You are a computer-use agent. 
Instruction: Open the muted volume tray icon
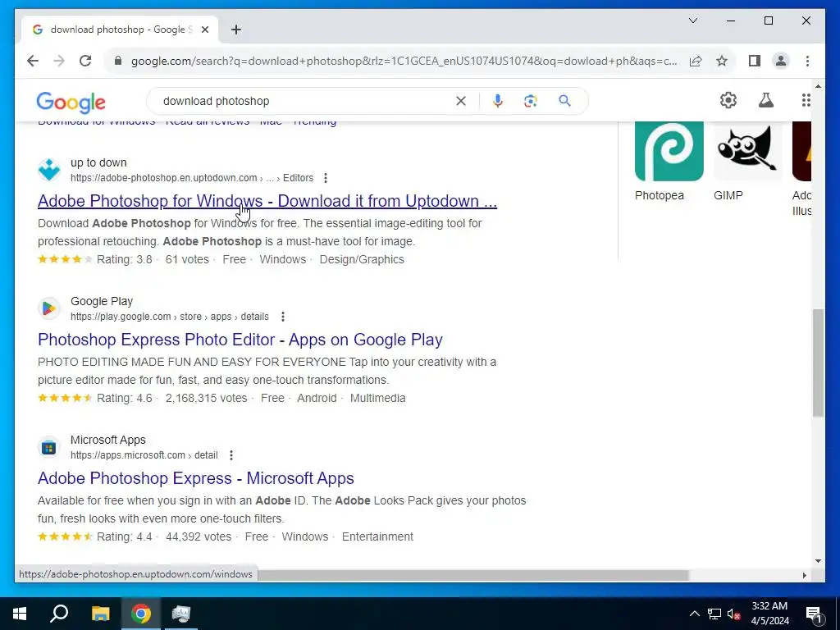[734, 614]
